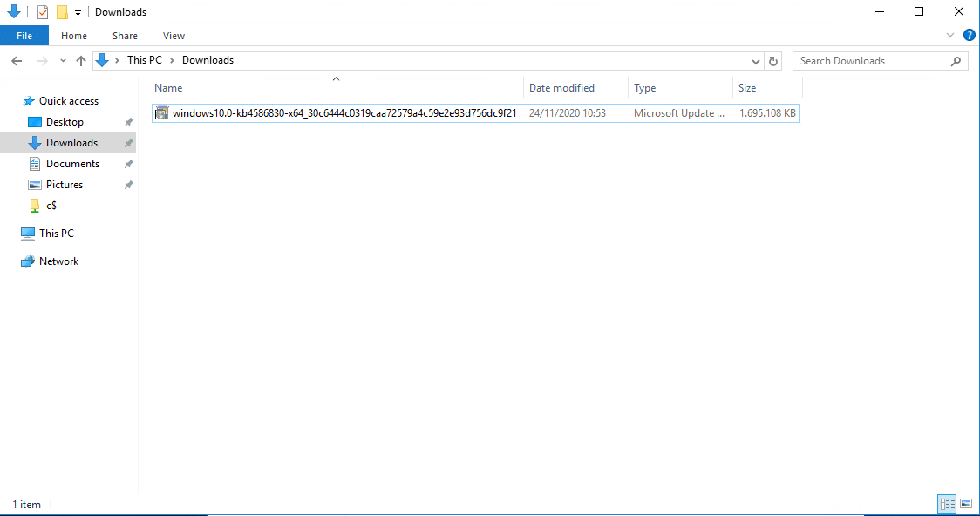Screen dimensions: 980x516
Task: Select Quick access in navigation pane
Action: pos(69,100)
